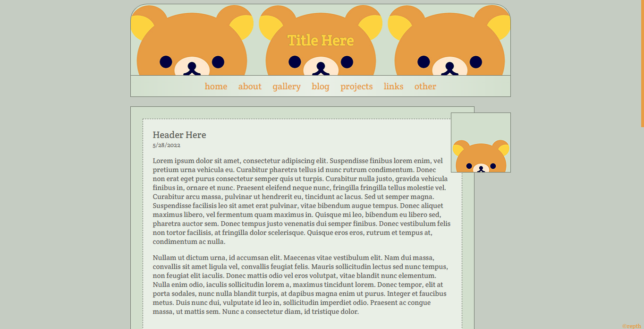Click the Lorem ipsum first paragraph
This screenshot has height=329, width=644.
click(300, 201)
